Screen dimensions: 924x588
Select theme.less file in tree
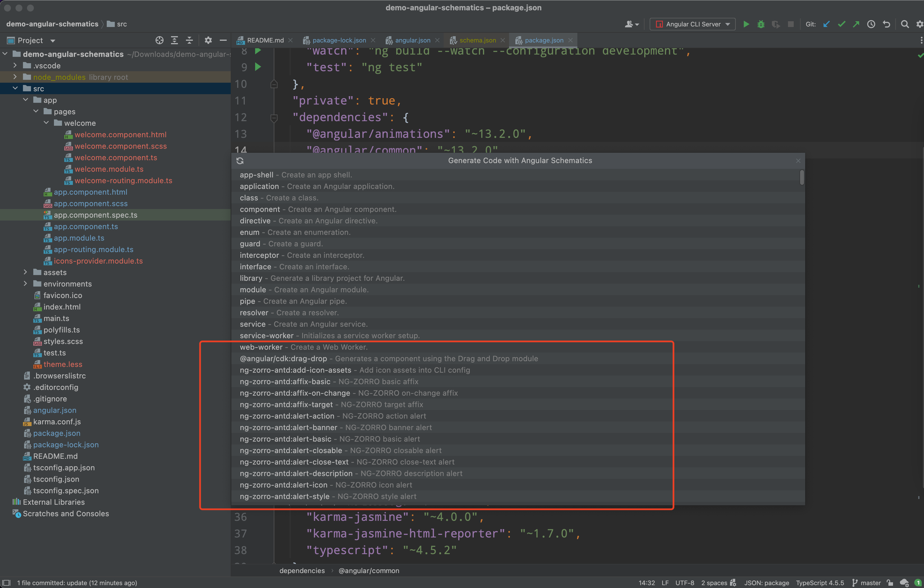63,364
